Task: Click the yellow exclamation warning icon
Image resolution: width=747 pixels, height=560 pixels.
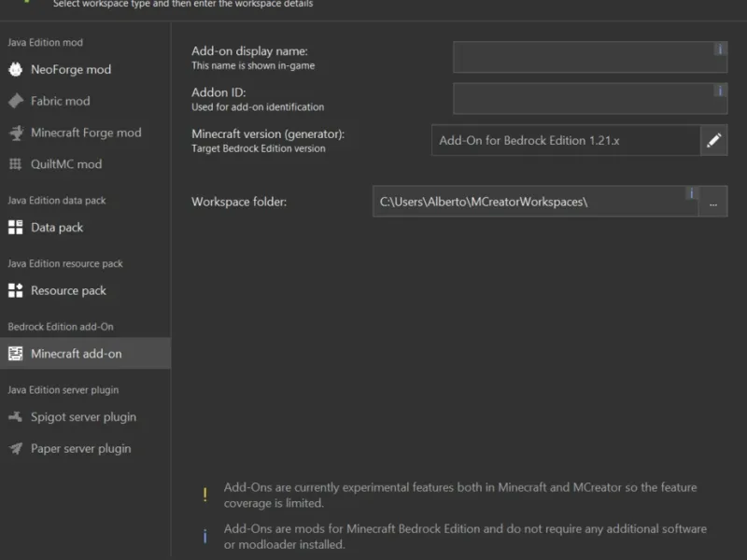Action: (204, 495)
